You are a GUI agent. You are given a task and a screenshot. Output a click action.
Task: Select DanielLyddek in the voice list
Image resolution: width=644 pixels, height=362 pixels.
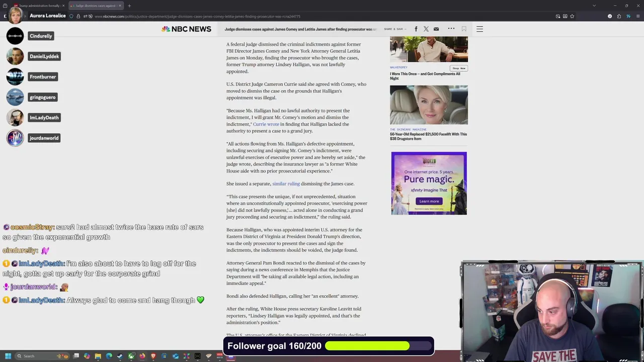pos(44,56)
